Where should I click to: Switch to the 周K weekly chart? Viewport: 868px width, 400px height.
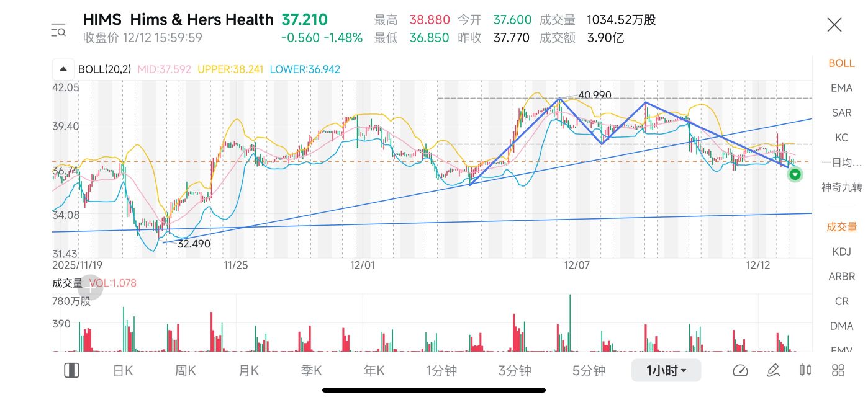tap(185, 371)
